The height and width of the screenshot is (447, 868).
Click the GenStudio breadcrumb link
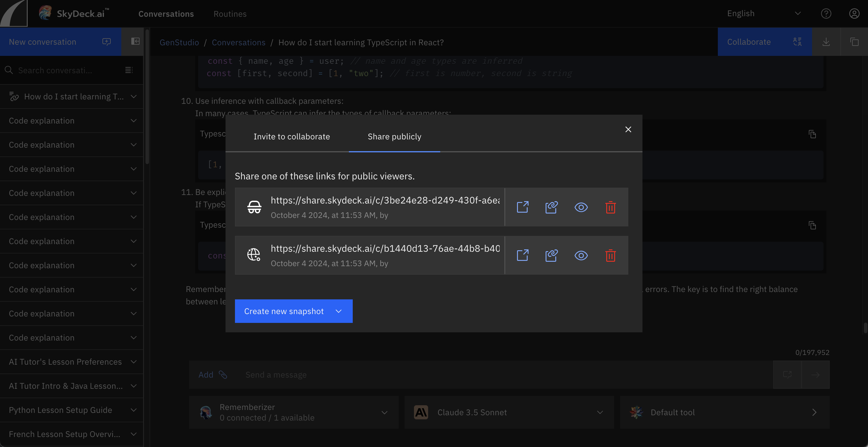coord(179,42)
